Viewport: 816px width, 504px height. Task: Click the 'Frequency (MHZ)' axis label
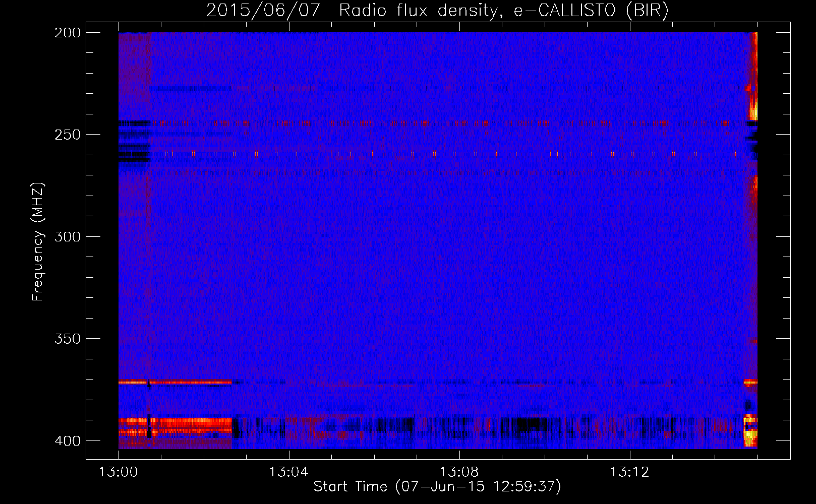[38, 242]
